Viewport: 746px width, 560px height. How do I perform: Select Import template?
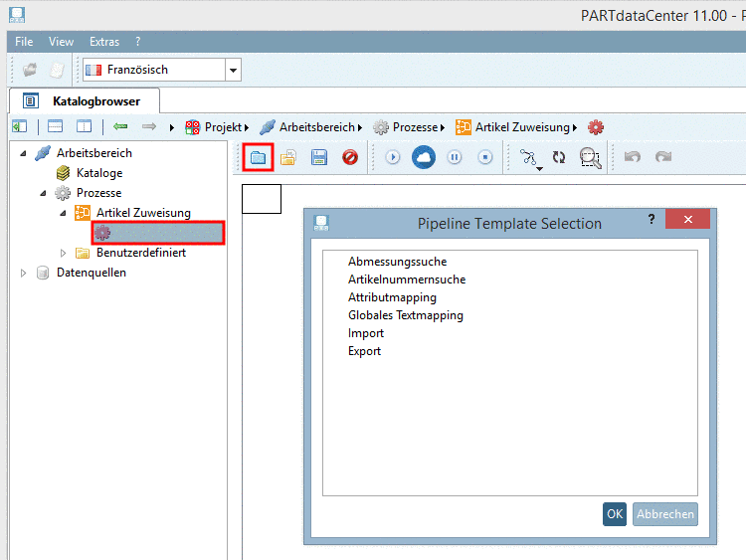click(x=365, y=333)
